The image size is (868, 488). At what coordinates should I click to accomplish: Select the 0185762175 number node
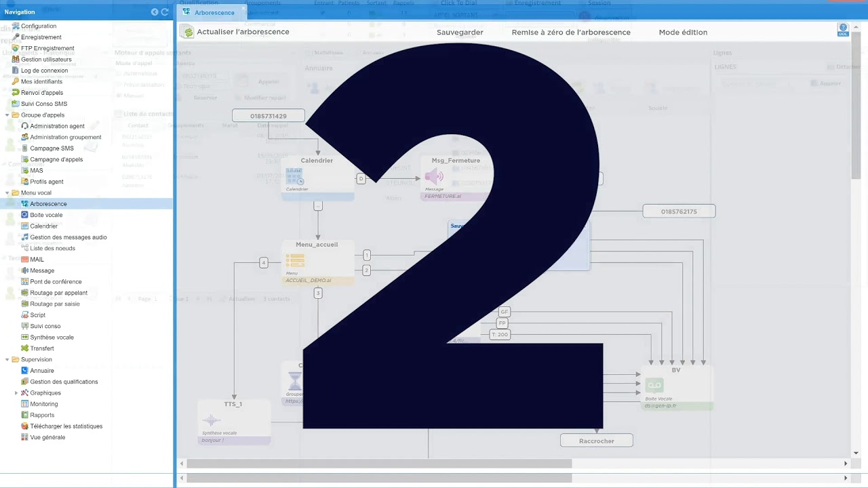tap(679, 211)
